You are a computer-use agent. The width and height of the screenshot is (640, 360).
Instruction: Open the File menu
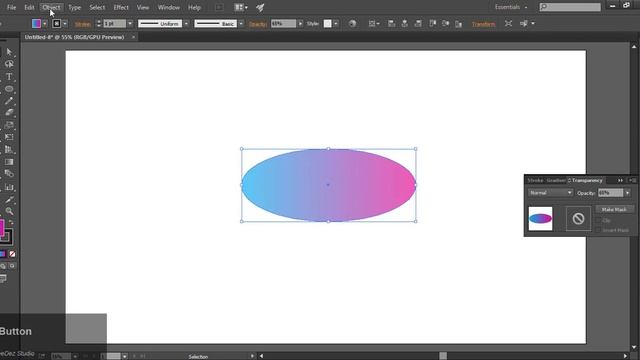tap(11, 7)
